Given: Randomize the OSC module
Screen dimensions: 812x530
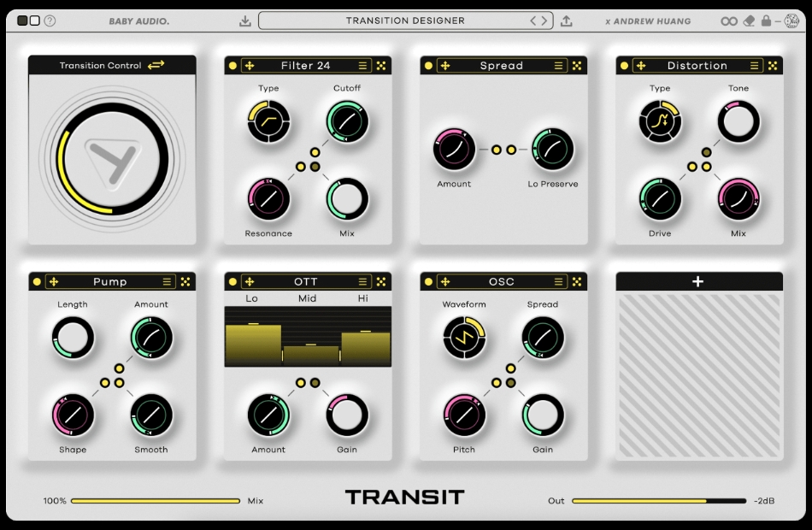Looking at the screenshot, I should point(577,281).
